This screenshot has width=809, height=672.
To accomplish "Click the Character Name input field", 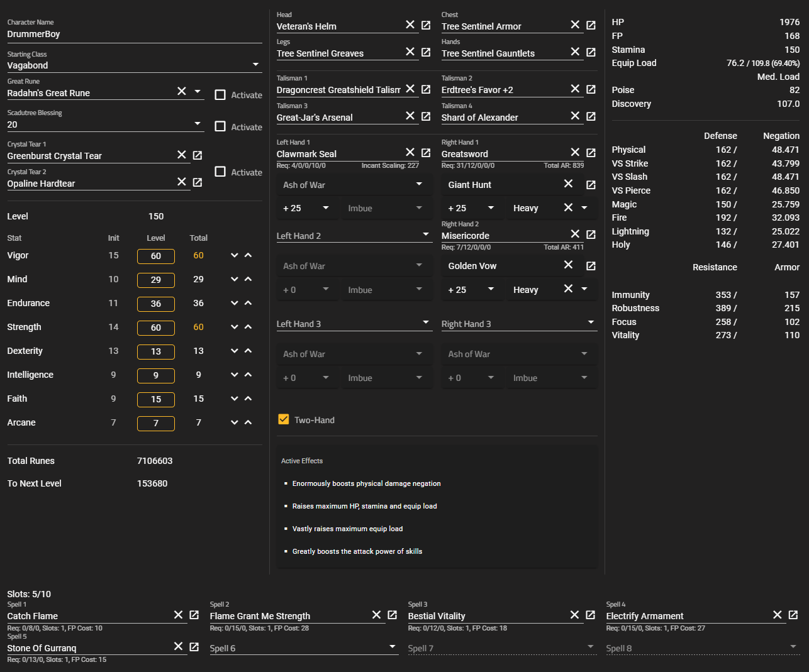I will tap(134, 34).
